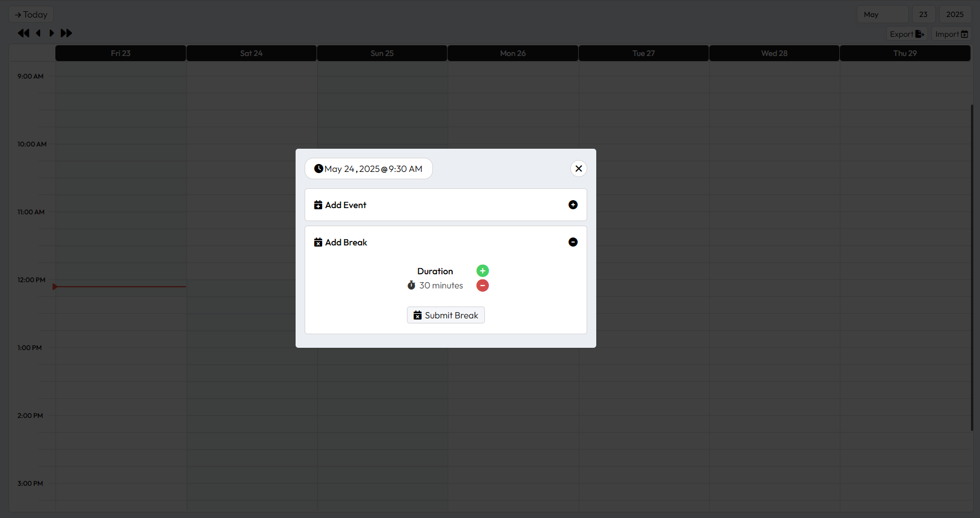The height and width of the screenshot is (518, 980).
Task: Select the Mon 26 column header
Action: click(513, 53)
